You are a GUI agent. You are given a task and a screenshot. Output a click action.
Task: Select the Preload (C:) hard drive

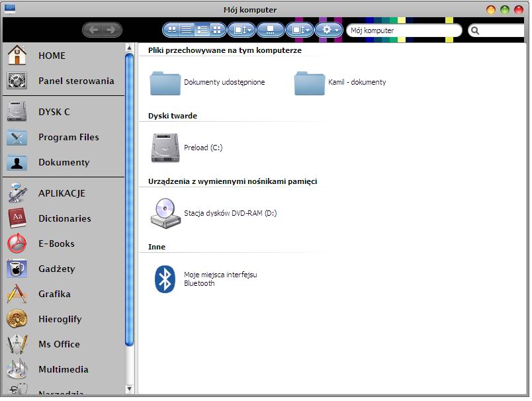(x=187, y=148)
